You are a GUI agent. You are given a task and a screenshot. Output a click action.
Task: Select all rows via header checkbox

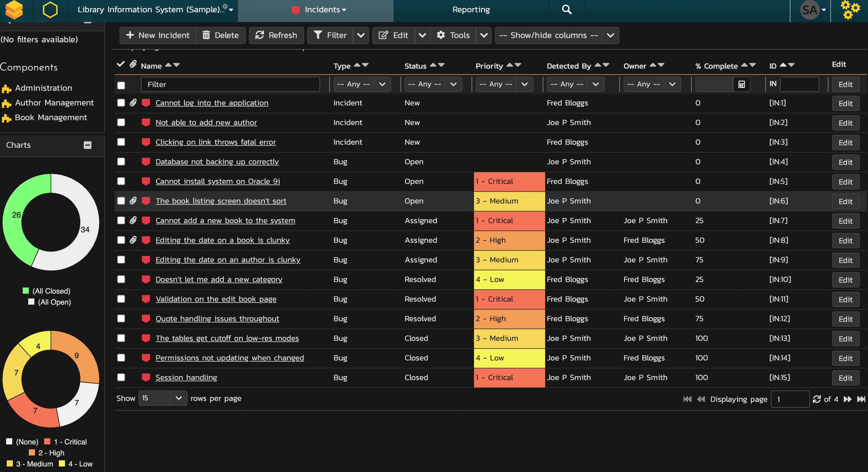(x=121, y=85)
